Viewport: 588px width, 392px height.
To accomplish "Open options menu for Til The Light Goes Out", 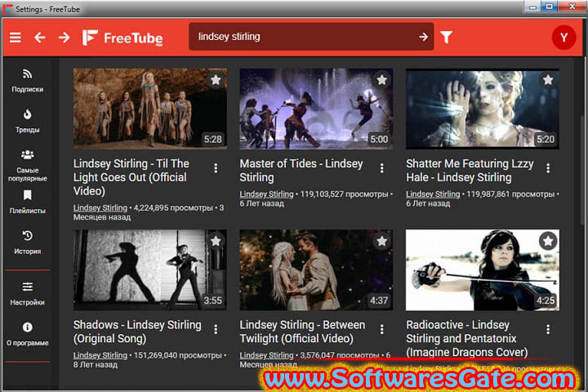I will click(x=216, y=168).
